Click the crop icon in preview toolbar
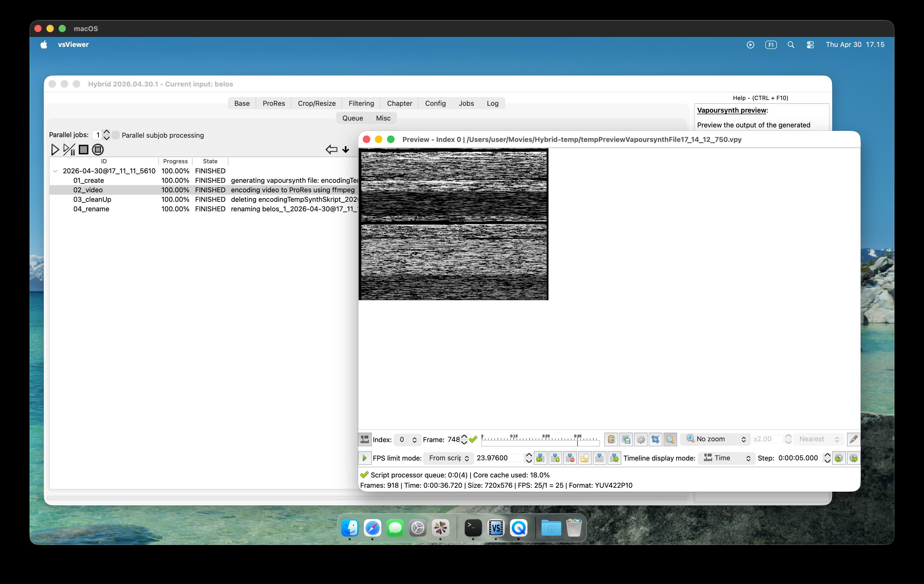Screen dimensions: 924x584 pos(655,439)
